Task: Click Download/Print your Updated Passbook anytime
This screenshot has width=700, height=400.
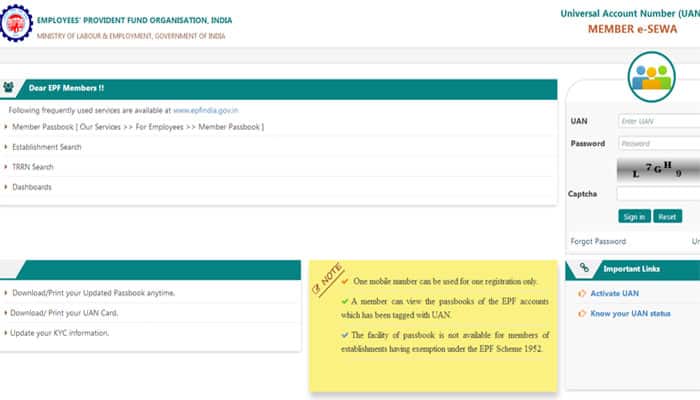Action: click(94, 293)
